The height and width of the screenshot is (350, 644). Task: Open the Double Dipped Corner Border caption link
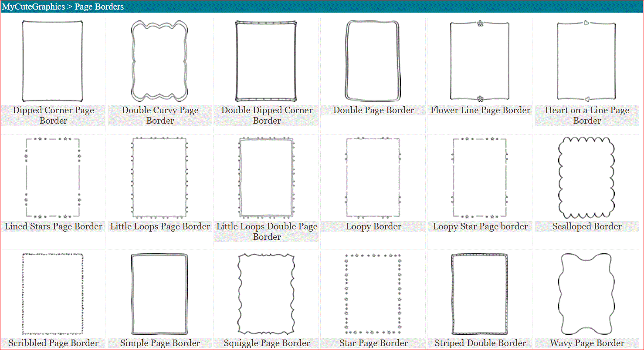point(267,115)
